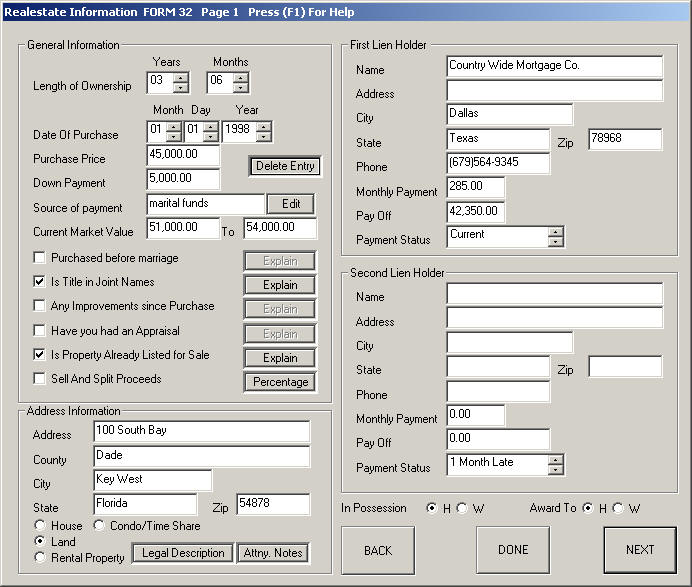Select Rental Property type
This screenshot has width=692, height=587.
point(40,557)
